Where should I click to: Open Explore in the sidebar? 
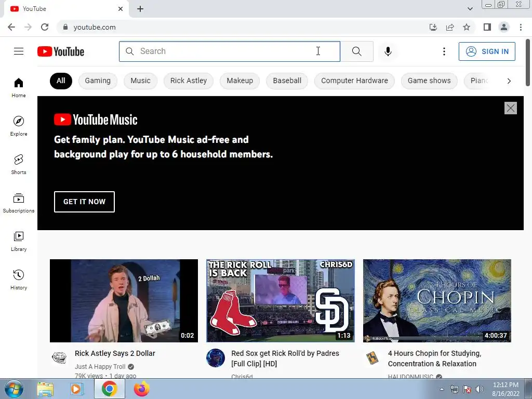[19, 126]
